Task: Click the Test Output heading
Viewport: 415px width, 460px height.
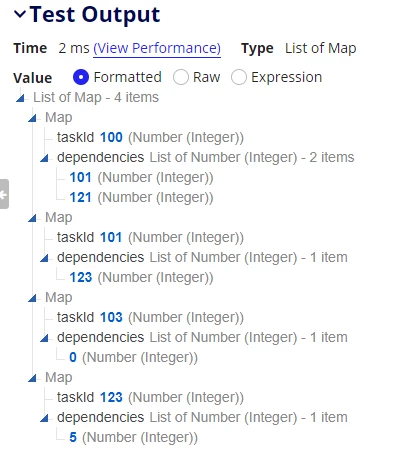Action: [95, 15]
